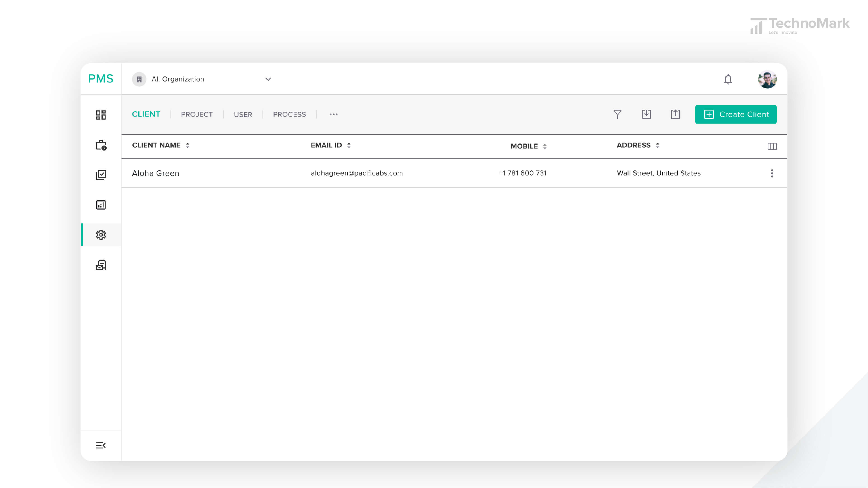Click the Create Client button
The image size is (868, 488).
736,114
